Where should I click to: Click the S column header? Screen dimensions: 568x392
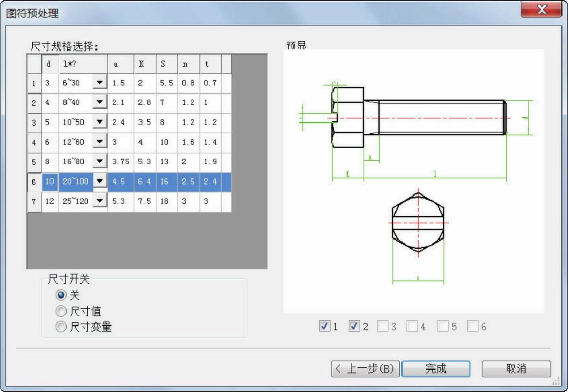(x=167, y=64)
